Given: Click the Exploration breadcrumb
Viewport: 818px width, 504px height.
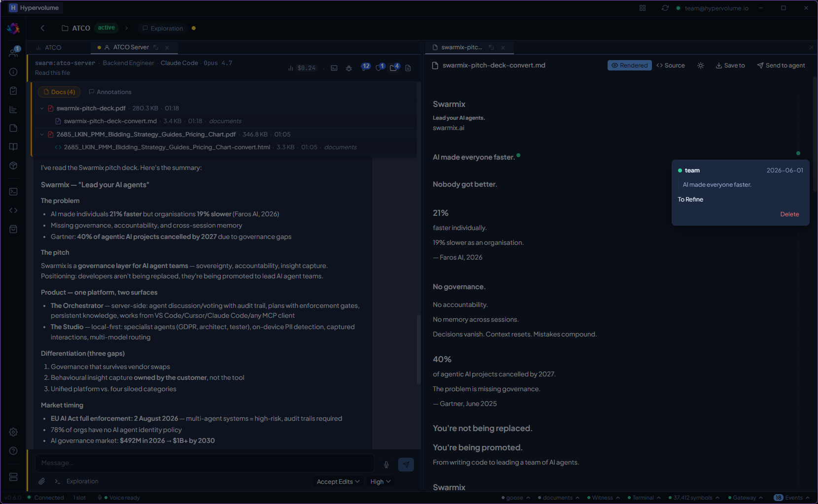Looking at the screenshot, I should click(163, 28).
